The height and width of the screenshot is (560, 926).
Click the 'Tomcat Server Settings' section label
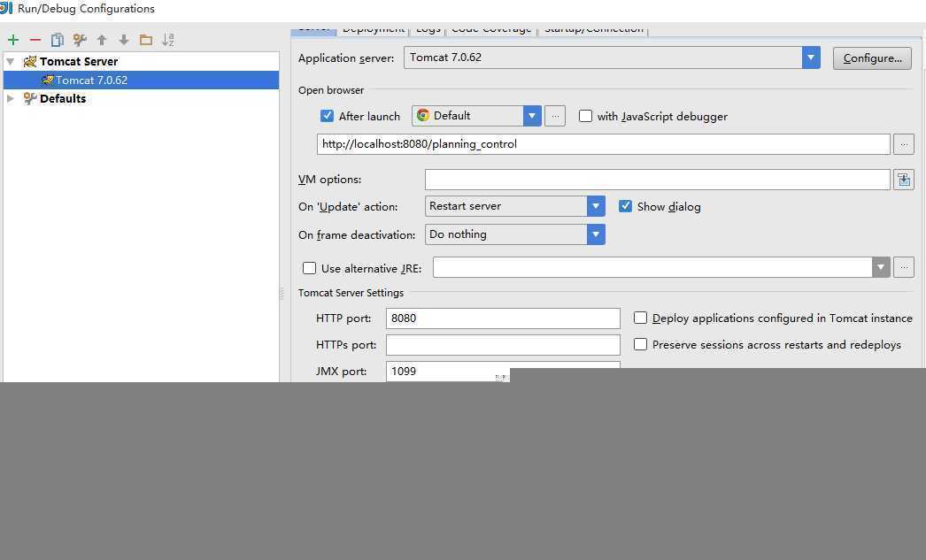tap(351, 293)
